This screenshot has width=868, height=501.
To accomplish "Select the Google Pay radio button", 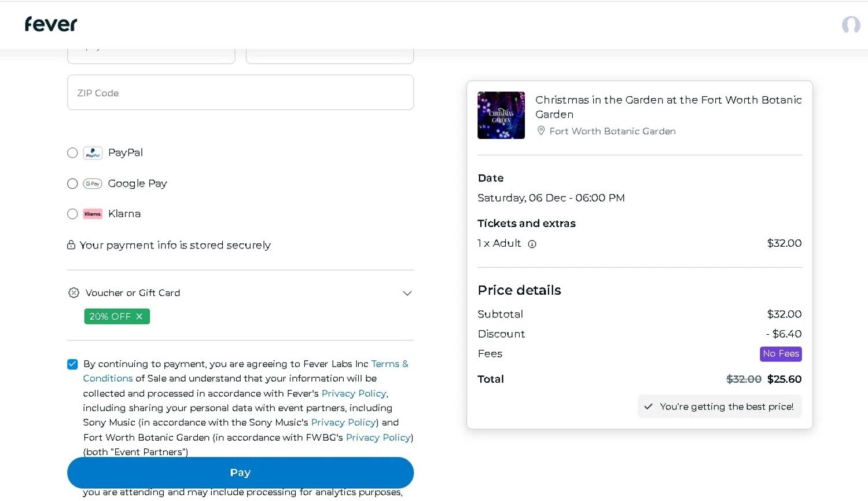I will [72, 184].
